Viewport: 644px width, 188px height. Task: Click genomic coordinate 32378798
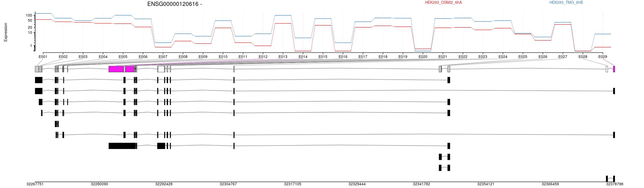[x=614, y=184]
